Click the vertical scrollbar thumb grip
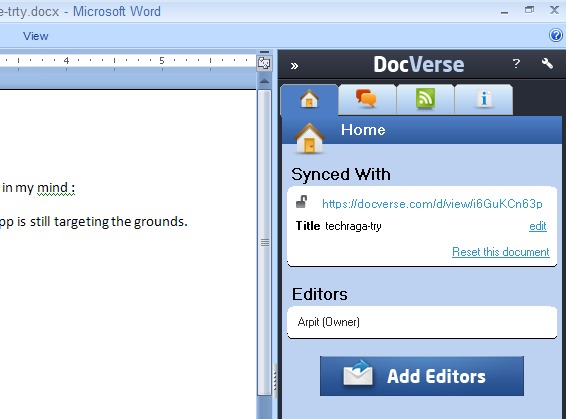This screenshot has width=566, height=419. pyautogui.click(x=265, y=243)
